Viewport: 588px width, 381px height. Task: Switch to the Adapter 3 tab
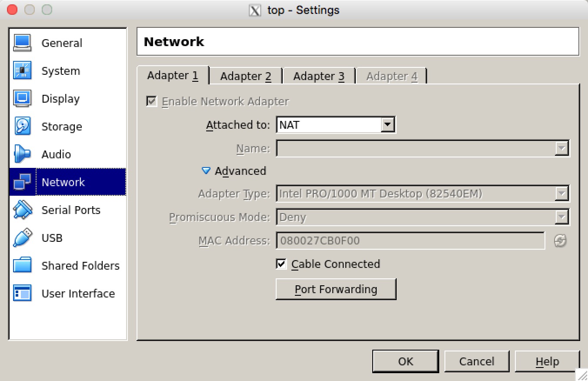click(x=319, y=76)
